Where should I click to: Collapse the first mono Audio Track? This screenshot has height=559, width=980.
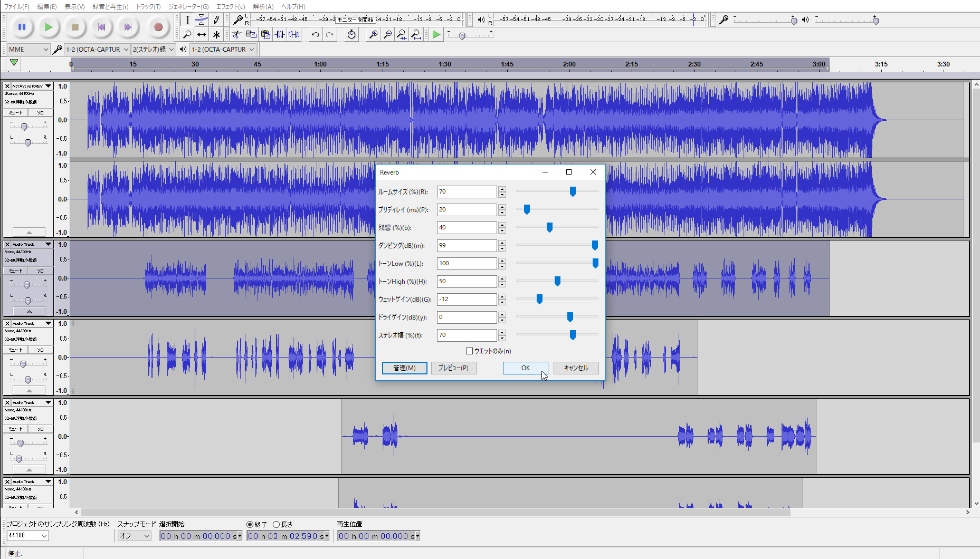coord(29,312)
